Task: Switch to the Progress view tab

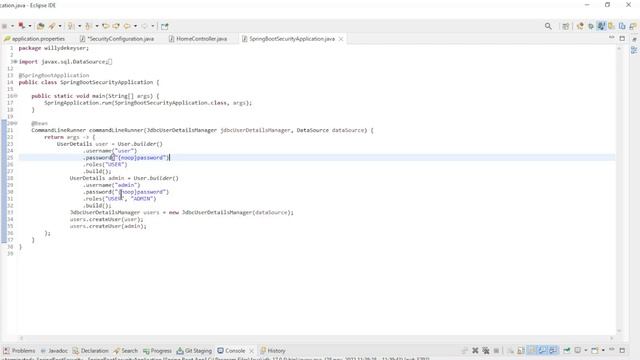Action: coord(157,351)
